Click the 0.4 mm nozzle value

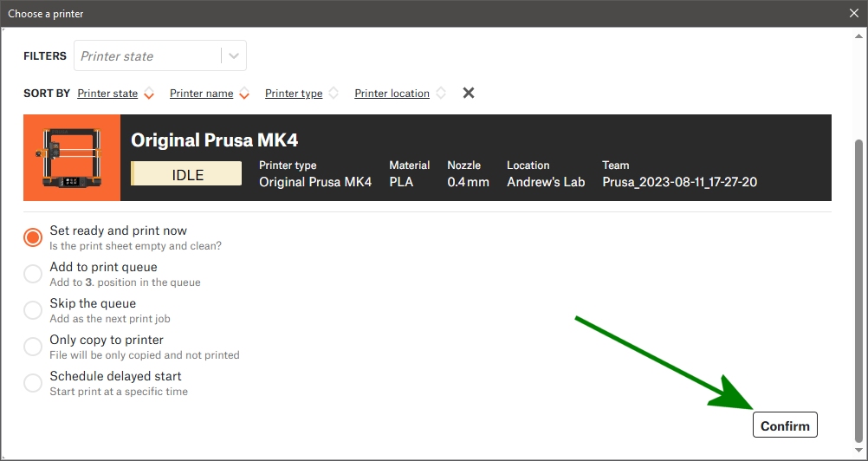point(469,182)
